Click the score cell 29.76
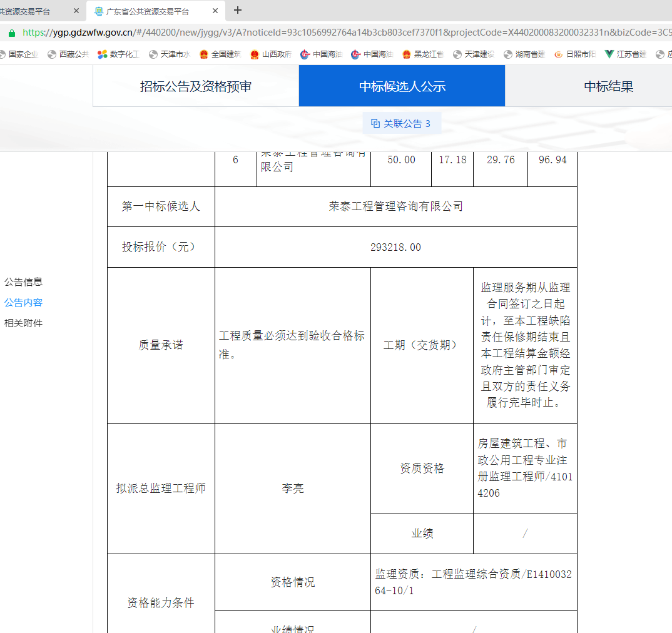Screen dimensions: 672x633 501,160
